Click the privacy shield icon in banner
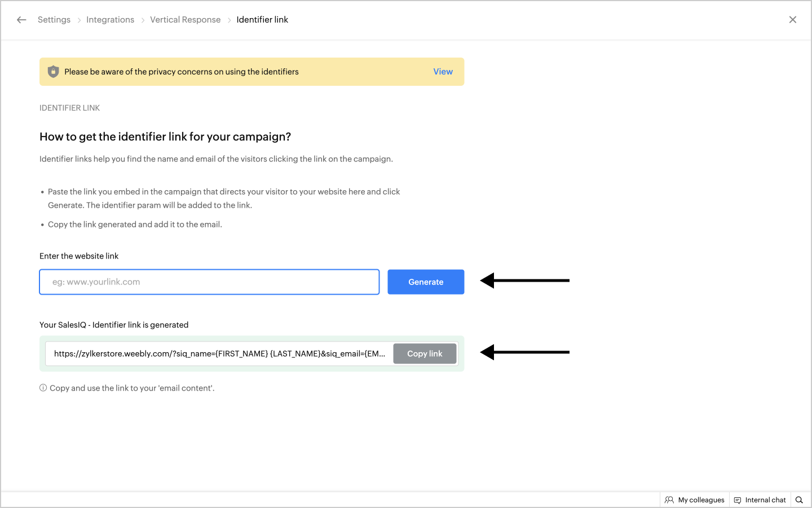This screenshot has height=508, width=812. [53, 72]
